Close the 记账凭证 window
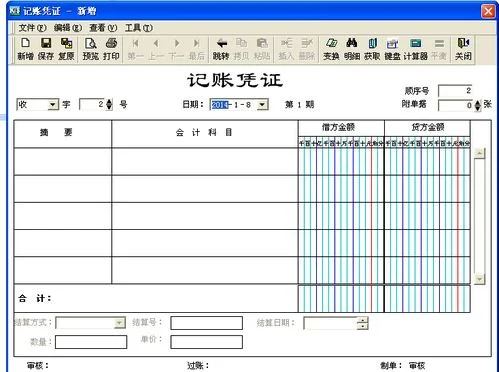Image resolution: width=499 pixels, height=372 pixels. pos(488,11)
